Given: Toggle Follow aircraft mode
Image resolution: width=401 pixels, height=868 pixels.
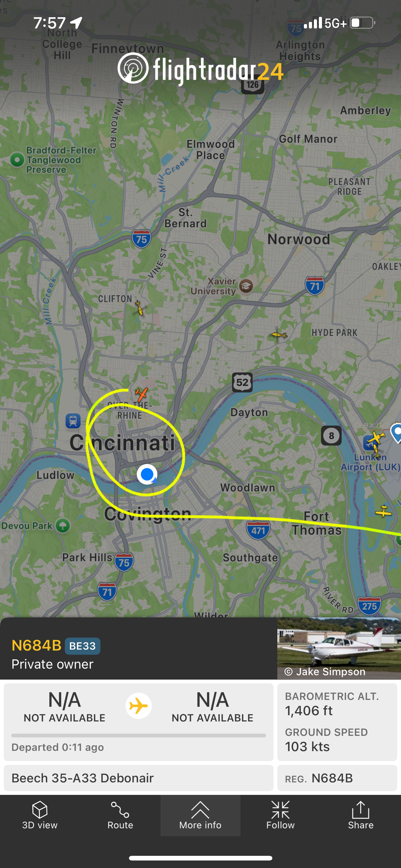Looking at the screenshot, I should point(280,816).
